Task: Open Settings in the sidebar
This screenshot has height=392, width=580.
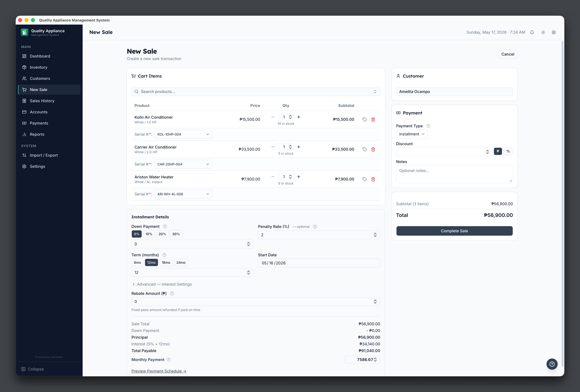Action: click(x=49, y=167)
